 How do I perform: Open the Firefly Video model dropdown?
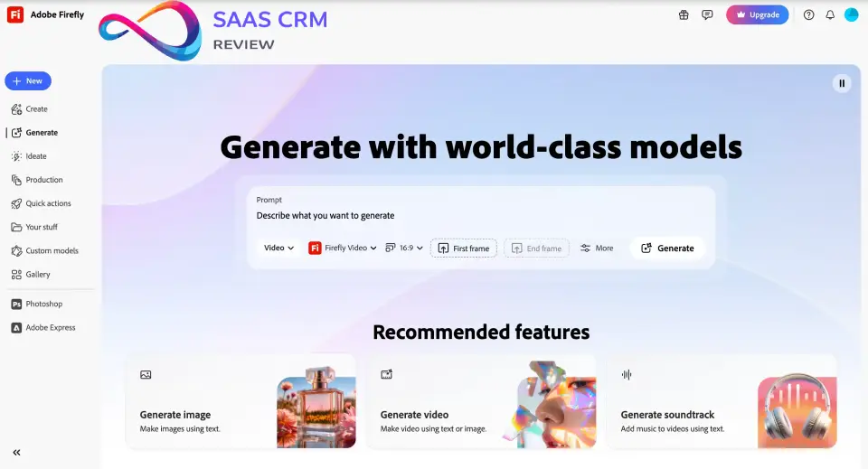(343, 248)
